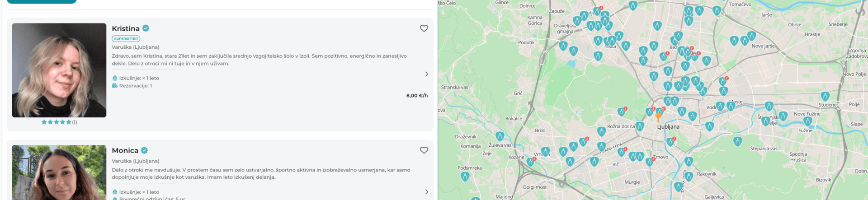Open Monica's profile via the chevron arrow
The image size is (868, 200).
(426, 192)
